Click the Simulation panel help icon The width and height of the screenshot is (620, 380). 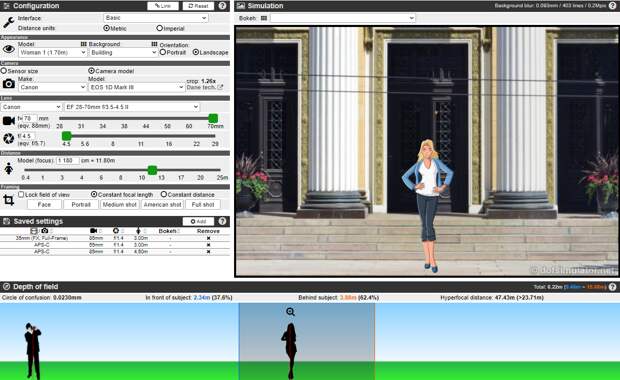click(612, 6)
